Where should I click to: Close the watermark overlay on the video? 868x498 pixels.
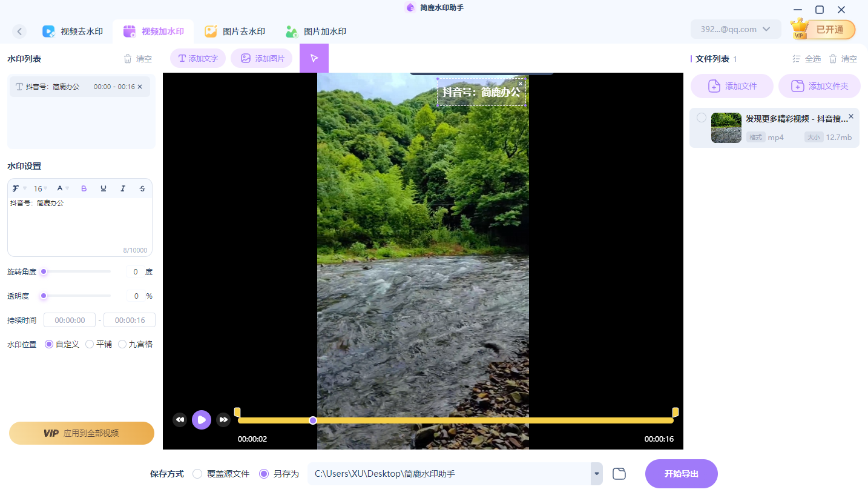click(521, 84)
